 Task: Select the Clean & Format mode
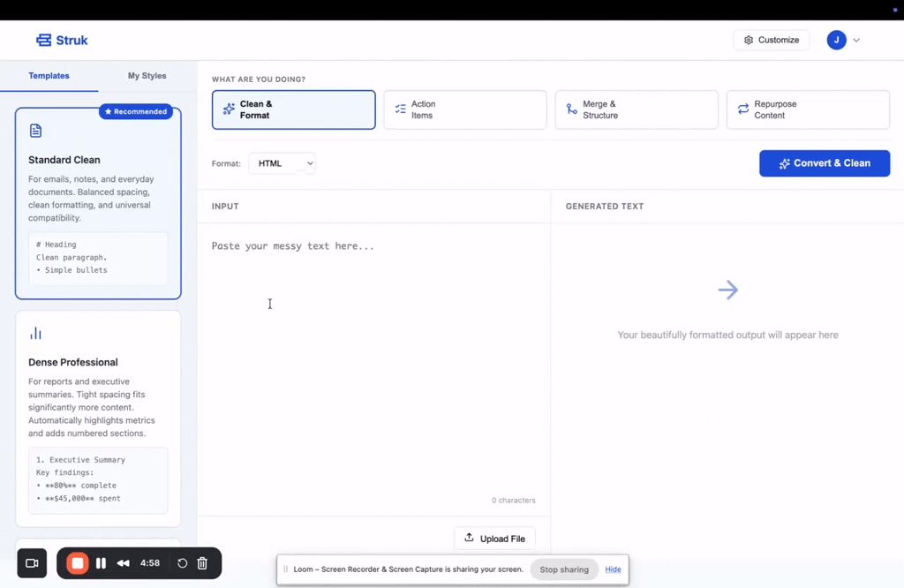pos(293,109)
